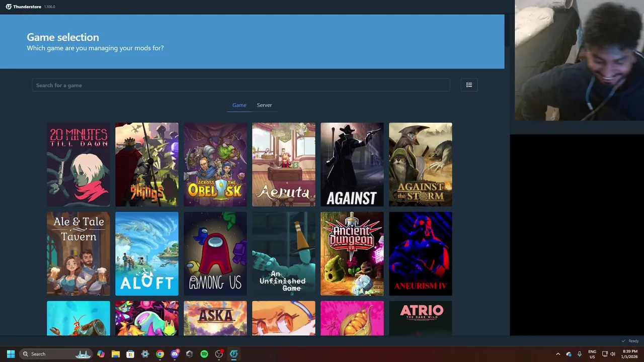
Task: Click the page vertical scrollbar
Action: point(507,30)
